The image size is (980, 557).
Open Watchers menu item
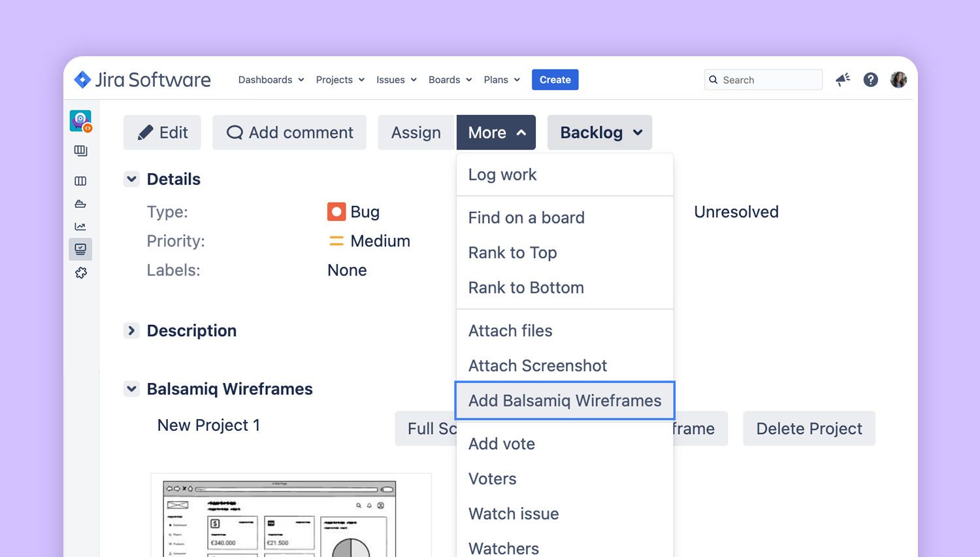[565, 545]
